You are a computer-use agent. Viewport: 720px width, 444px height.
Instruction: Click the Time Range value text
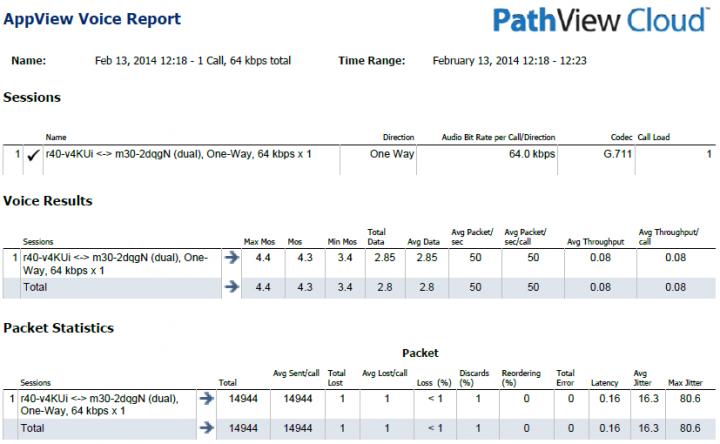click(508, 60)
